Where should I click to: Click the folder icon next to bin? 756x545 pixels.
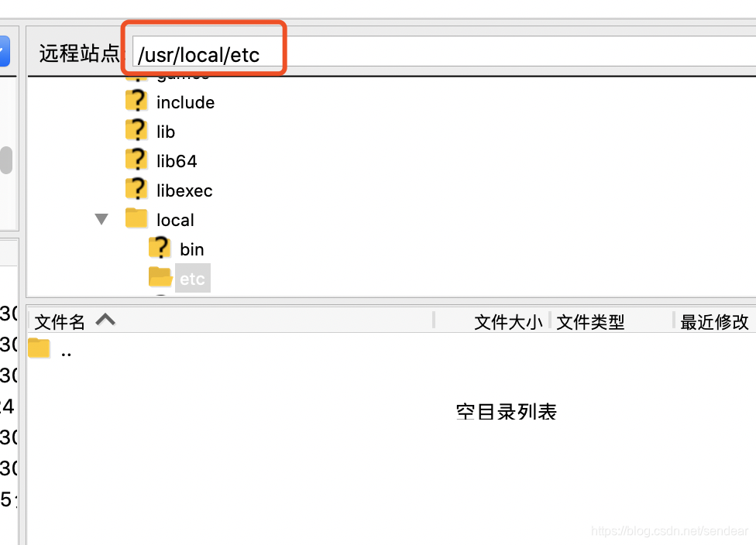point(160,249)
